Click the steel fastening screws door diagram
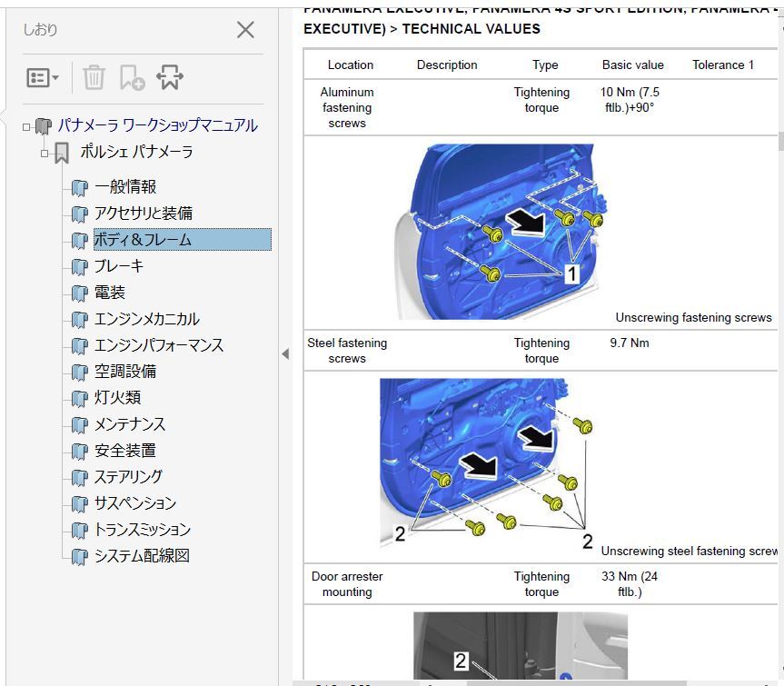The image size is (784, 686). (x=487, y=462)
